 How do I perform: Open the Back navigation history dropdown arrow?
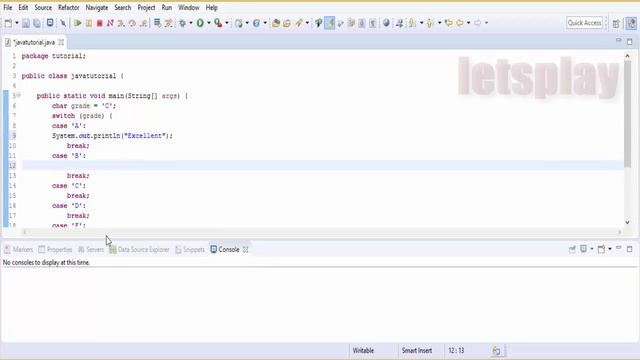(469, 23)
